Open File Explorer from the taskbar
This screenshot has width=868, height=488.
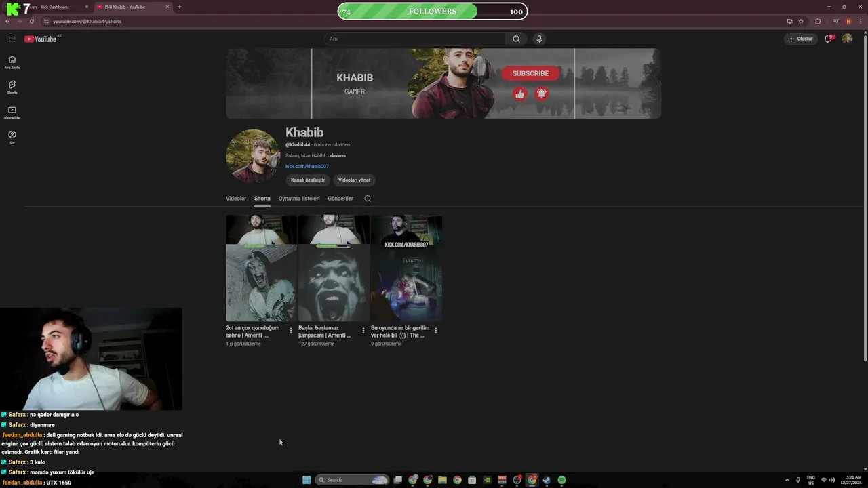pos(442,480)
